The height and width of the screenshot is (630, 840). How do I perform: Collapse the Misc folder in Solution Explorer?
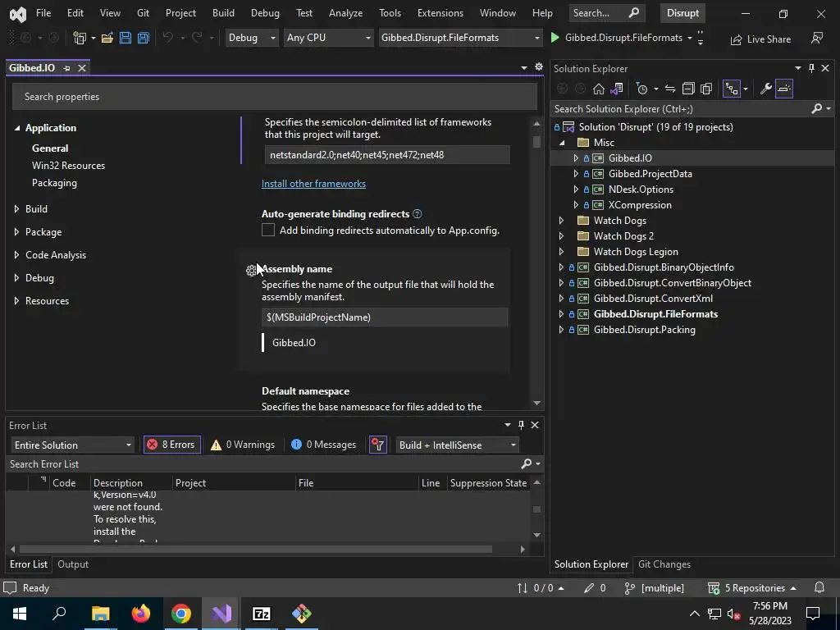pos(561,143)
